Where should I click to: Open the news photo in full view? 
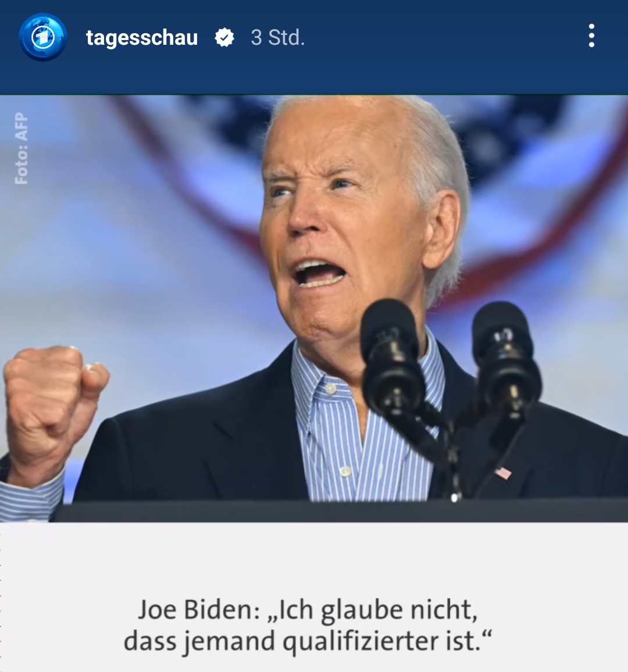pyautogui.click(x=314, y=308)
